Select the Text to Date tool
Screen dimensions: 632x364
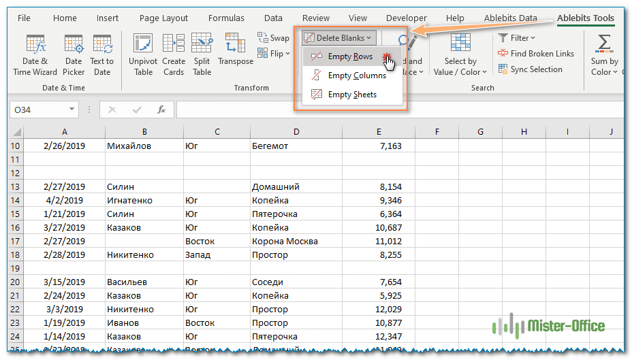click(x=102, y=54)
